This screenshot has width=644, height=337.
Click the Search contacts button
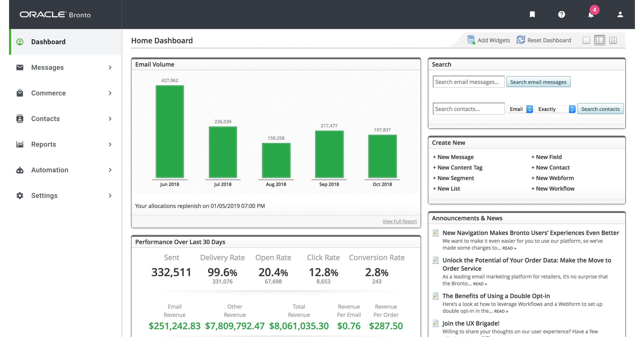click(601, 109)
